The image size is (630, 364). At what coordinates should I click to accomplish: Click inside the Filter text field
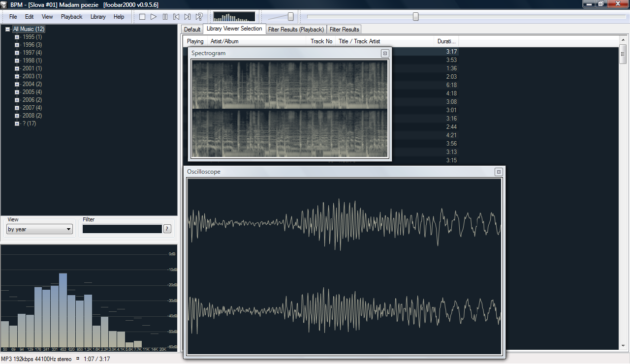pos(122,229)
